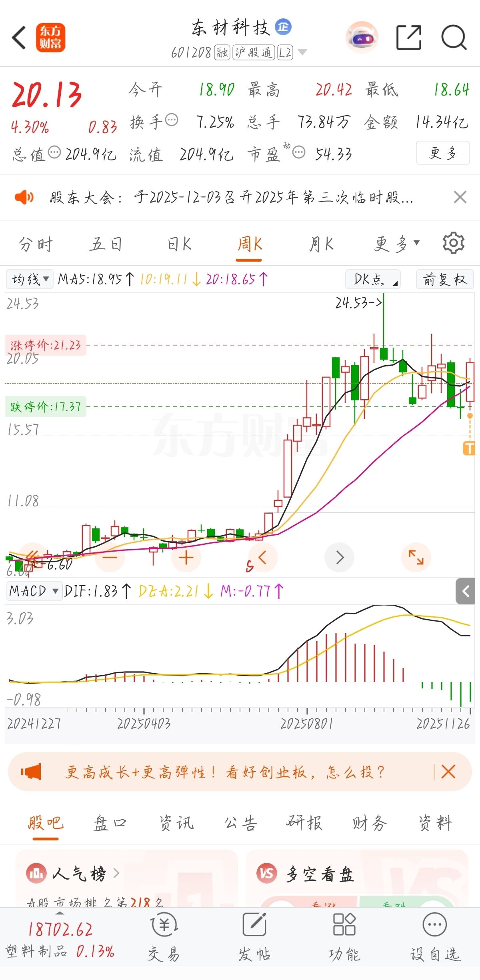Screen dimensions: 480x980
Task: Open the 资料 tab
Action: 435,824
